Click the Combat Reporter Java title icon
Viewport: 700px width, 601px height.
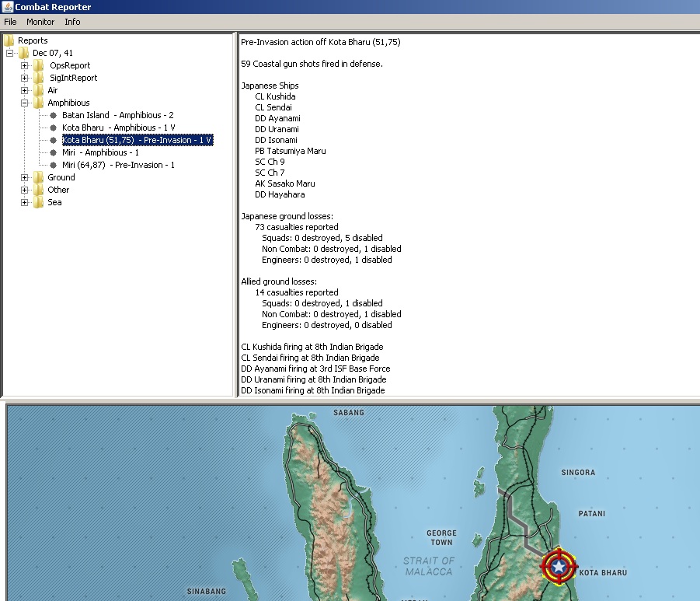(x=7, y=7)
